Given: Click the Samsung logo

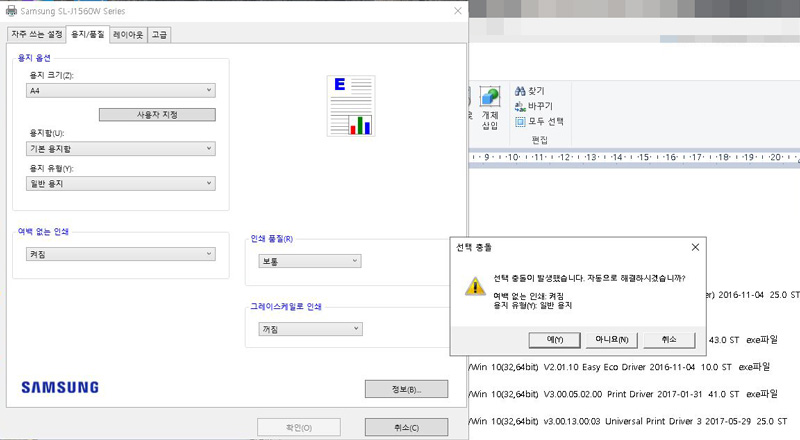Looking at the screenshot, I should 60,387.
